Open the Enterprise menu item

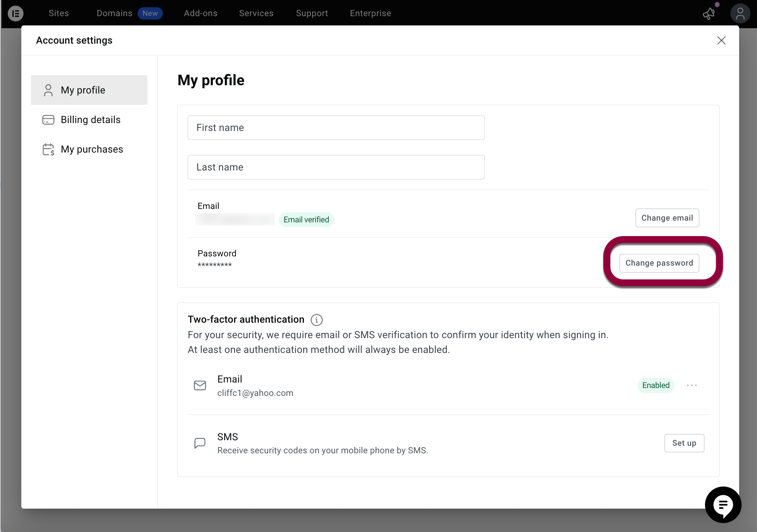pyautogui.click(x=370, y=13)
